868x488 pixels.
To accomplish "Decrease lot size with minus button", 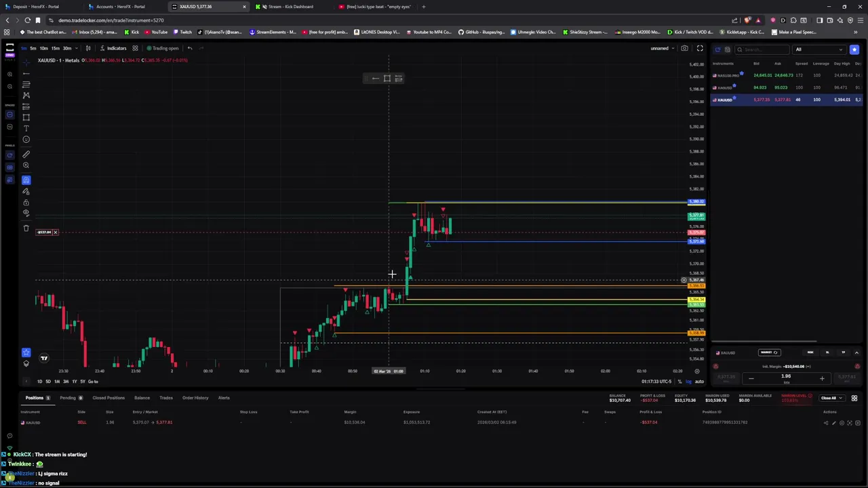I will pos(751,378).
